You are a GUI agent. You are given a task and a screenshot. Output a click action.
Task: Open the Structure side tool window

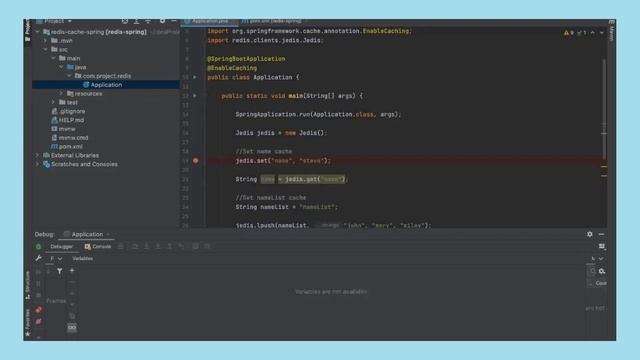click(x=27, y=285)
